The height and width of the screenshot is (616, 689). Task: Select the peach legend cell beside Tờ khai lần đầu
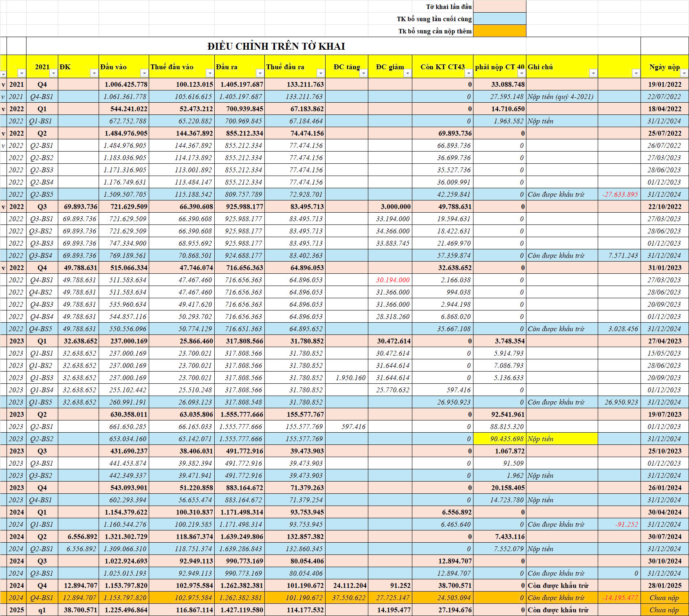(x=500, y=7)
